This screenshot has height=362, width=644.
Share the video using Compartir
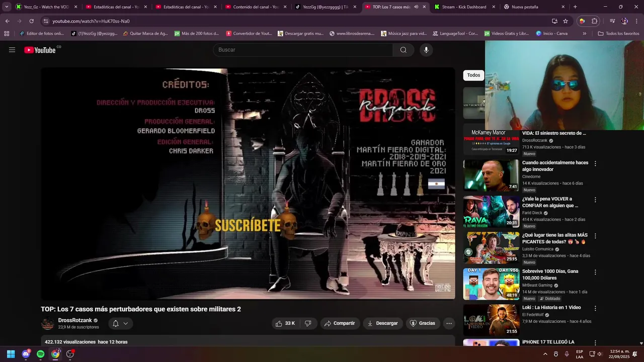(340, 323)
